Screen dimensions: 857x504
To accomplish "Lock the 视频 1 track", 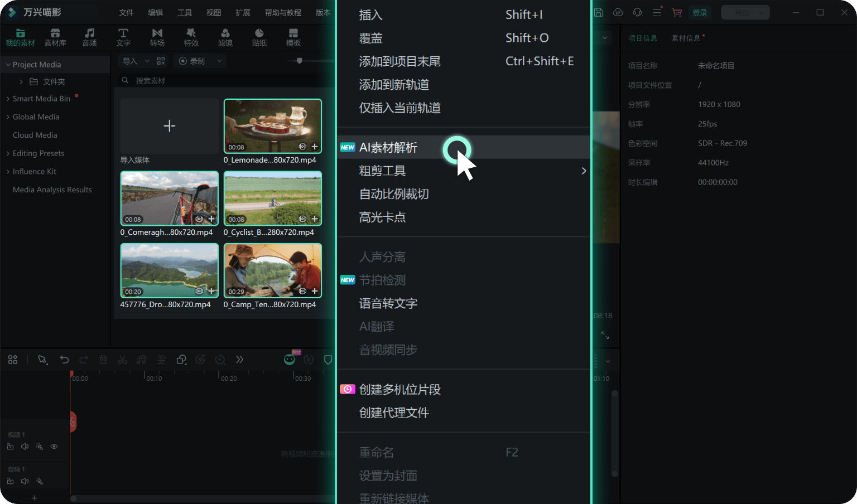I will click(x=10, y=447).
